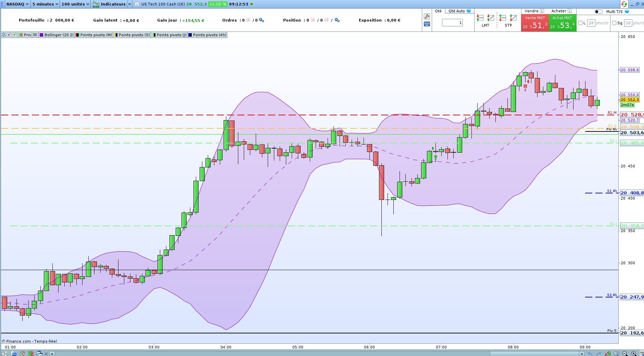Open Multi T/S help bubble

pos(627,11)
